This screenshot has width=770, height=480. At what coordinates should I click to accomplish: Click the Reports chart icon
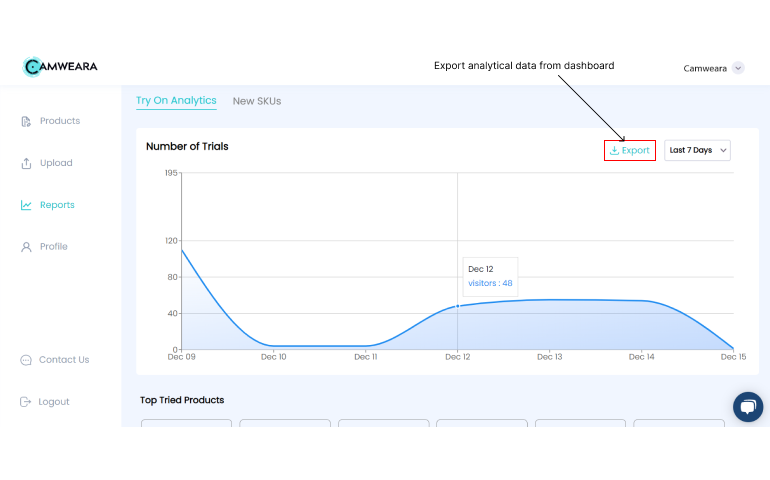coord(27,205)
